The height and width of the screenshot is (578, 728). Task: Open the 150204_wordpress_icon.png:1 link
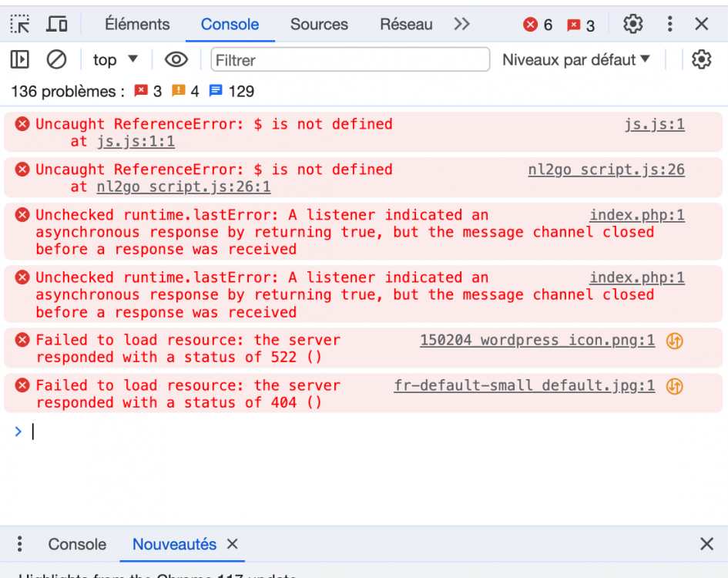click(x=538, y=340)
